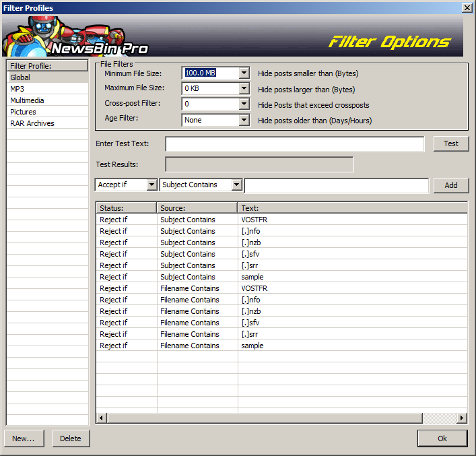
Task: Click the Ok button
Action: tap(442, 438)
